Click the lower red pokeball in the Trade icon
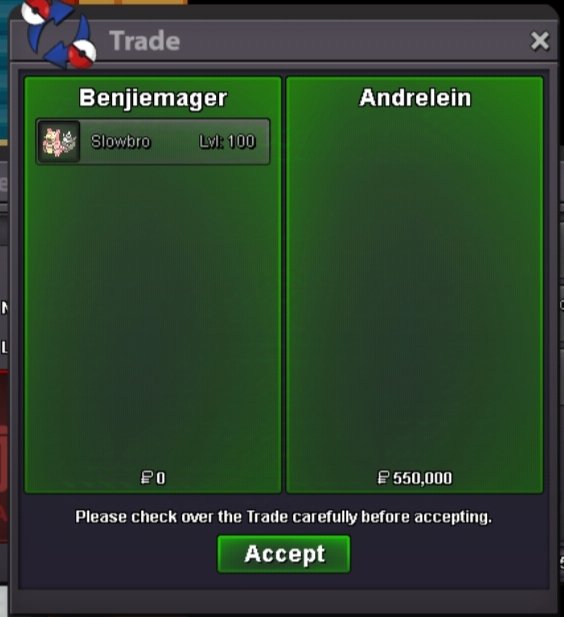The image size is (564, 617). [x=82, y=53]
